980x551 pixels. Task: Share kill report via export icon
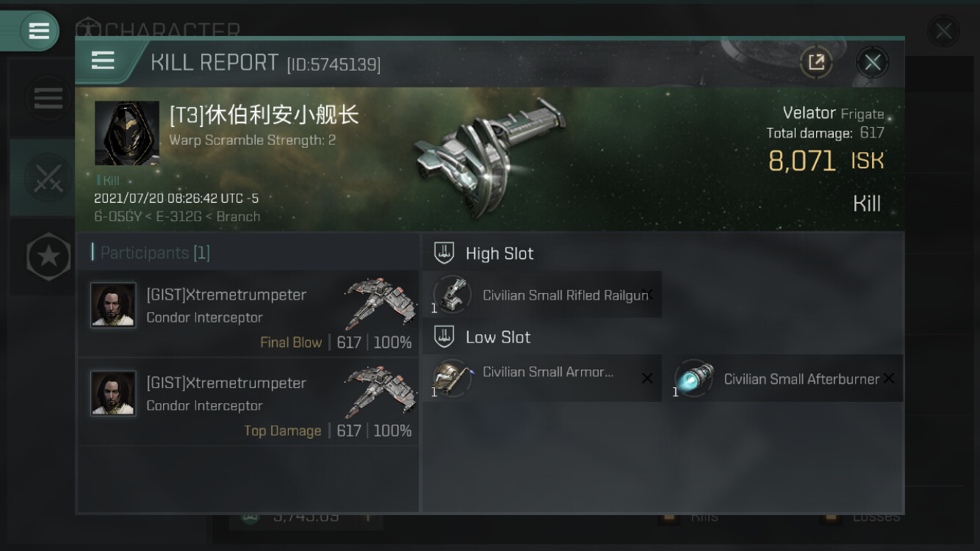click(x=816, y=62)
